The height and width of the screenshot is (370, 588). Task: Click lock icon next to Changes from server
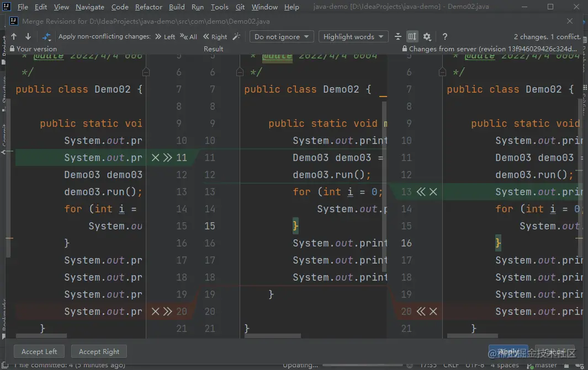pos(405,49)
